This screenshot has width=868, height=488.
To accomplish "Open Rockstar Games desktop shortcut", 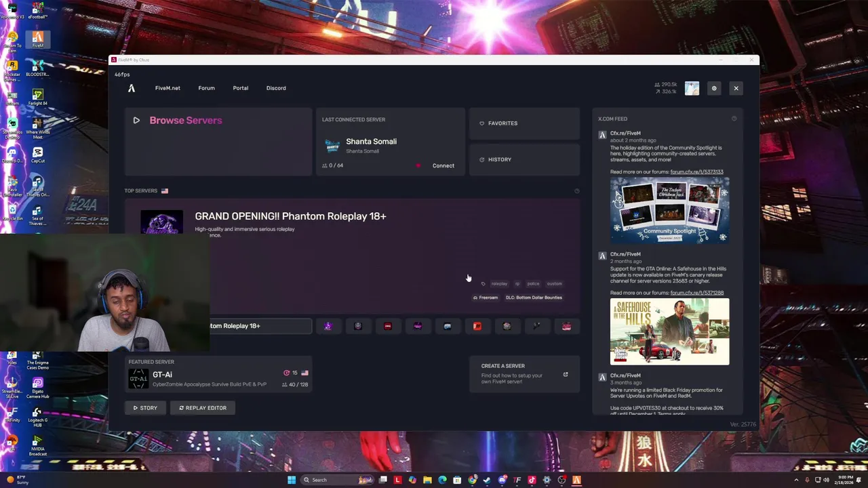I will 12,70.
